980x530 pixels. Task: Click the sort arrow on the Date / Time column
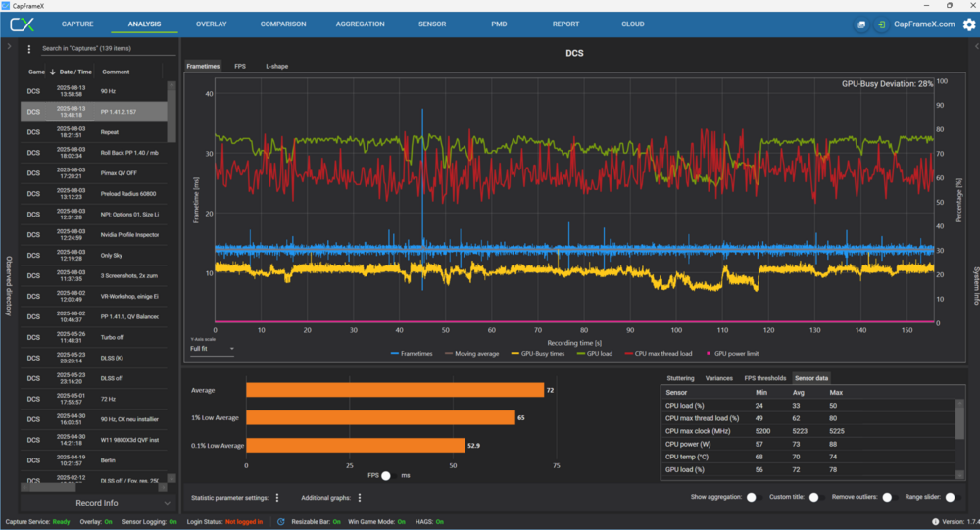coord(52,72)
